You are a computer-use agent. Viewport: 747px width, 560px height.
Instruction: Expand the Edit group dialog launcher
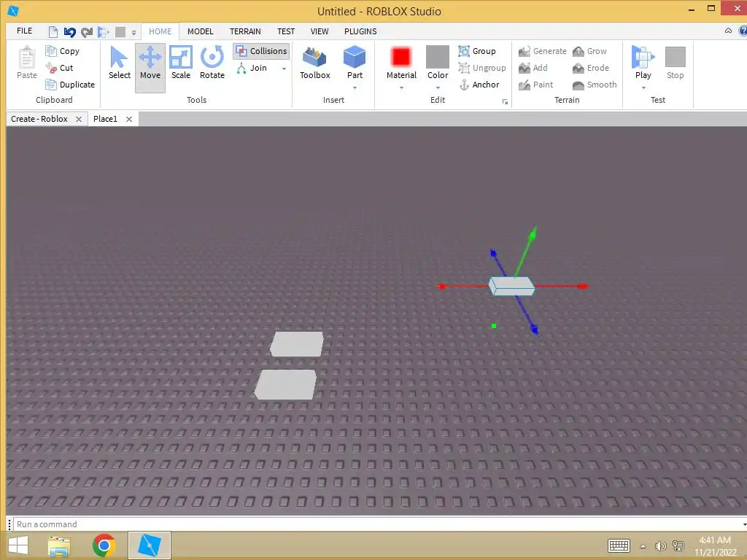coord(505,101)
